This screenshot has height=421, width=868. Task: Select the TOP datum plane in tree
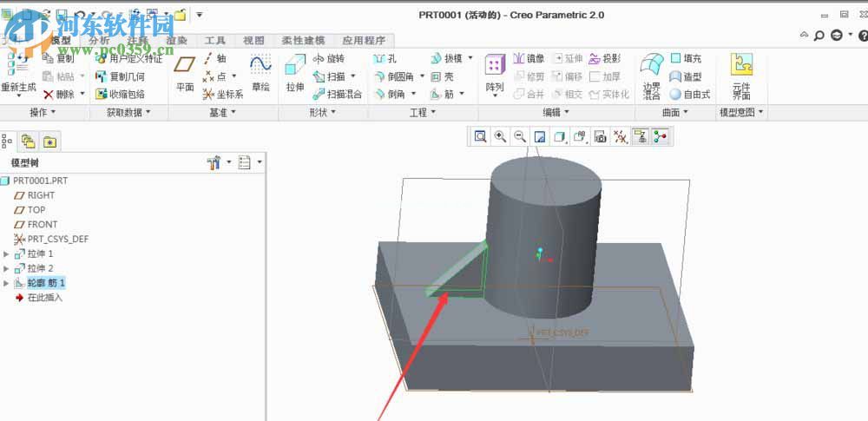(x=36, y=210)
